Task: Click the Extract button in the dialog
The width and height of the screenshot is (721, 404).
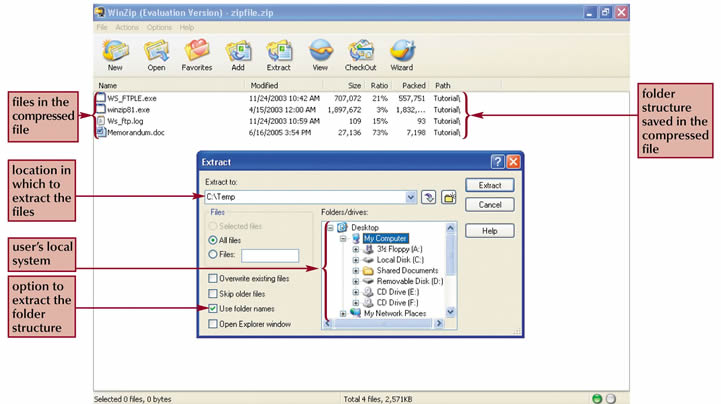Action: click(x=490, y=185)
